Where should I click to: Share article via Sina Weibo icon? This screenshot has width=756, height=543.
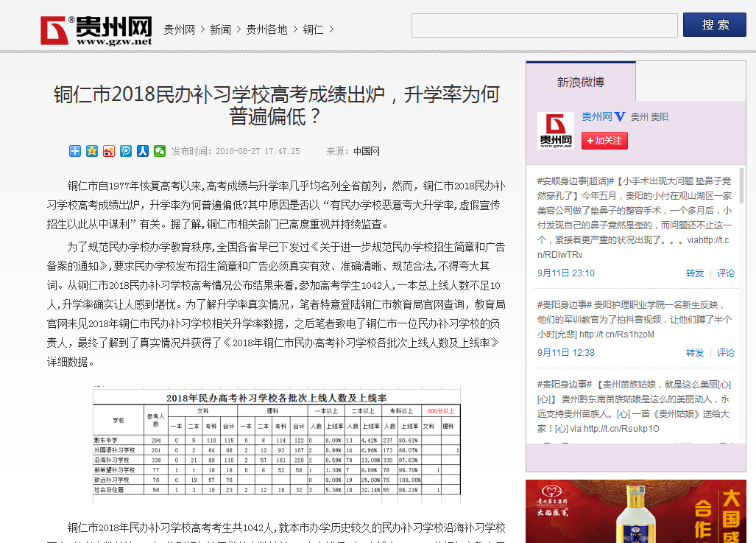[x=109, y=151]
